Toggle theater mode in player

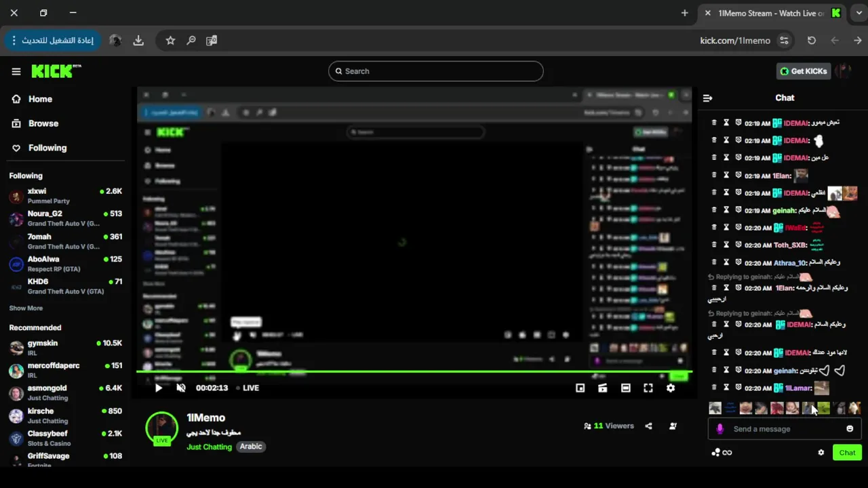(625, 388)
